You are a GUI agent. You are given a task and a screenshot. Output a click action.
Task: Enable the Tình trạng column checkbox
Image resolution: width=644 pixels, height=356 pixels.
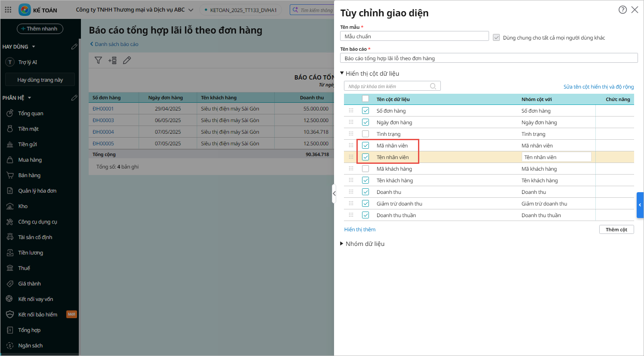coord(365,134)
